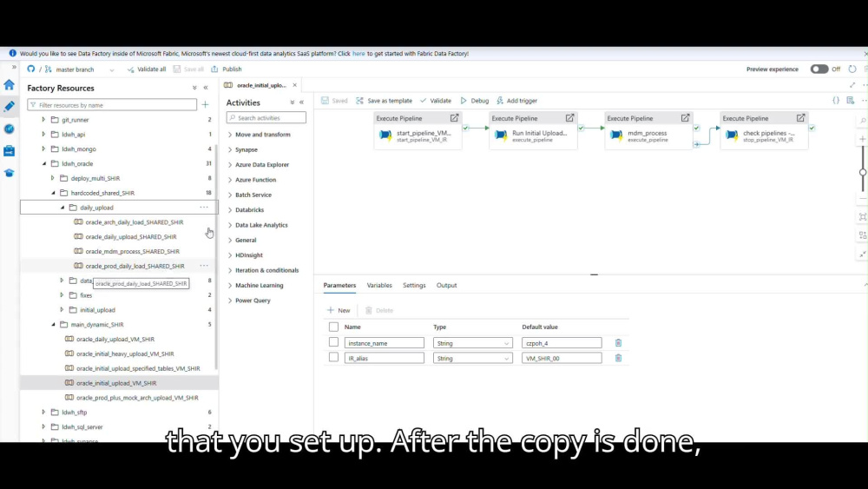
Task: Collapse the Factory Resources panel
Action: click(x=206, y=88)
